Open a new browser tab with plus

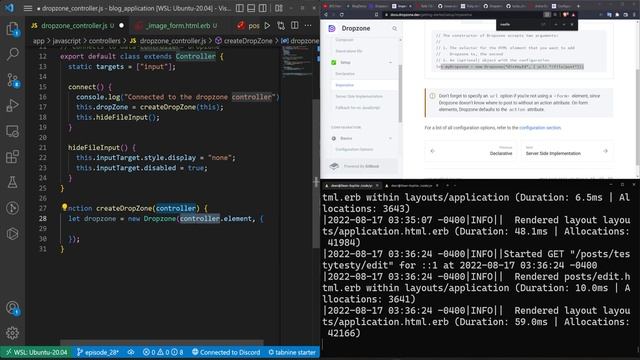click(x=578, y=6)
